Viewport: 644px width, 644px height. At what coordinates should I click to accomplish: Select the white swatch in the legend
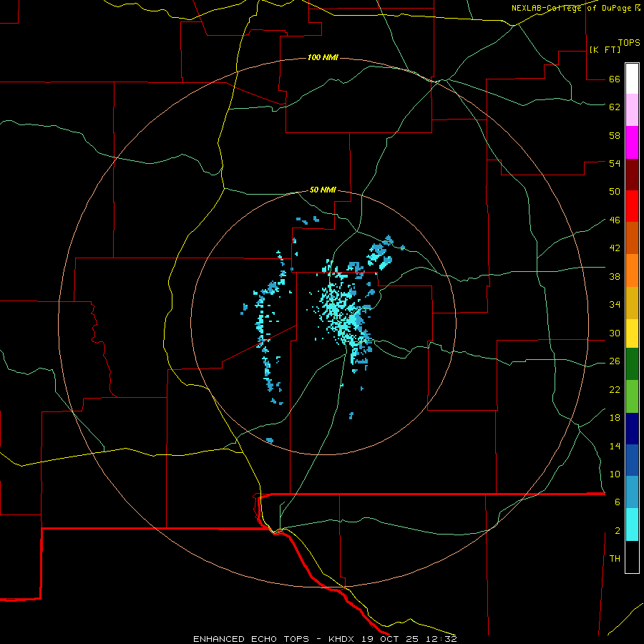click(632, 79)
